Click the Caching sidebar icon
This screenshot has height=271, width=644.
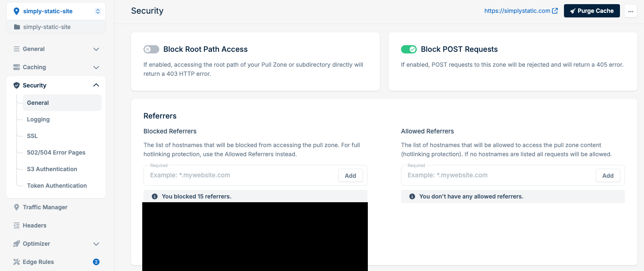(x=16, y=67)
